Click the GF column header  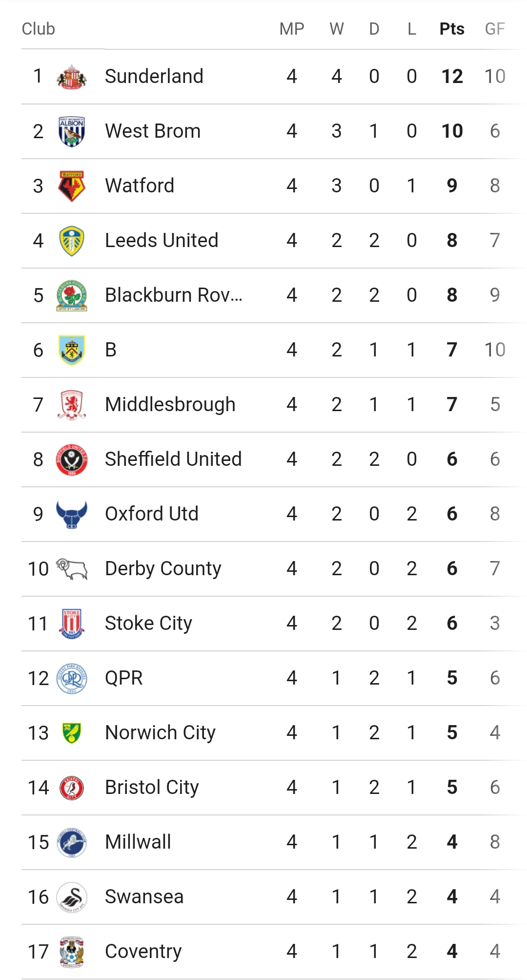pyautogui.click(x=495, y=29)
